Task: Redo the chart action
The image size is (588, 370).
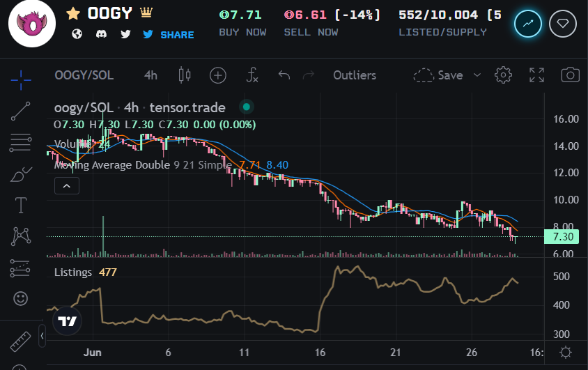Action: click(x=308, y=75)
